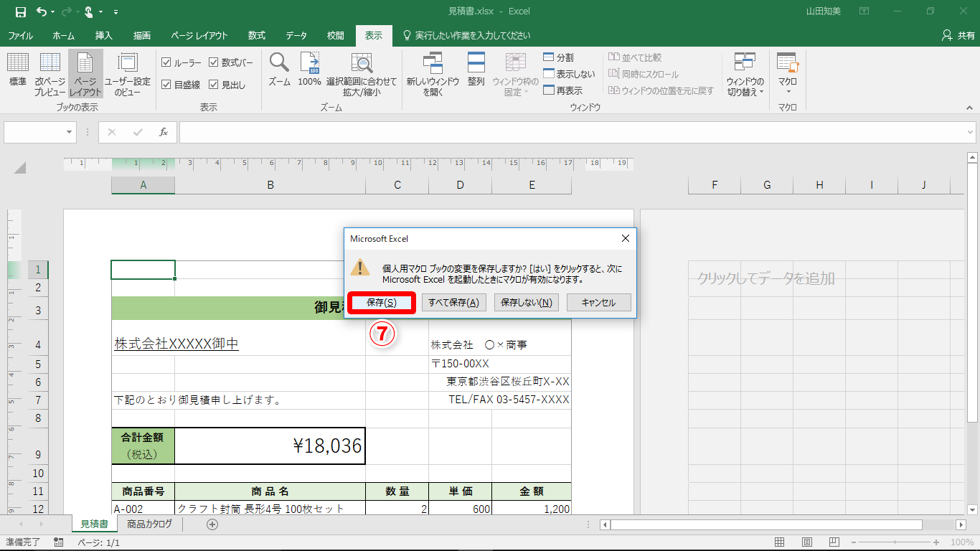The width and height of the screenshot is (980, 551).
Task: Collapse the ribbon using the chevron
Action: pos(969,108)
